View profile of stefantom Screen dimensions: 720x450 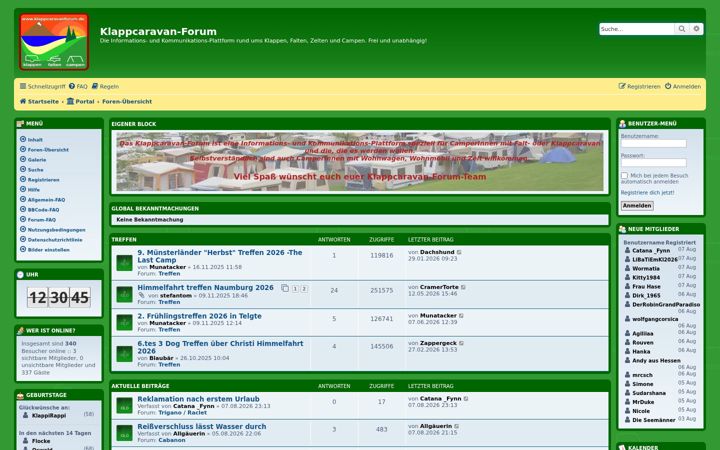click(176, 296)
